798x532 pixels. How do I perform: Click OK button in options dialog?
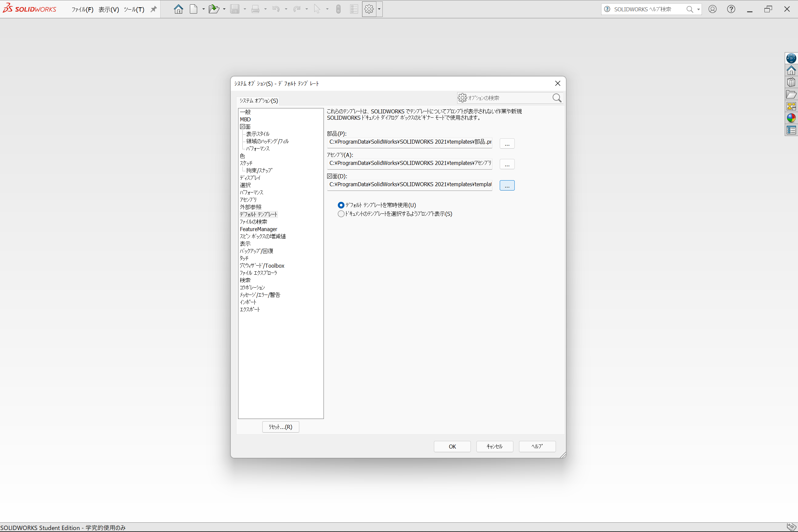click(x=452, y=447)
